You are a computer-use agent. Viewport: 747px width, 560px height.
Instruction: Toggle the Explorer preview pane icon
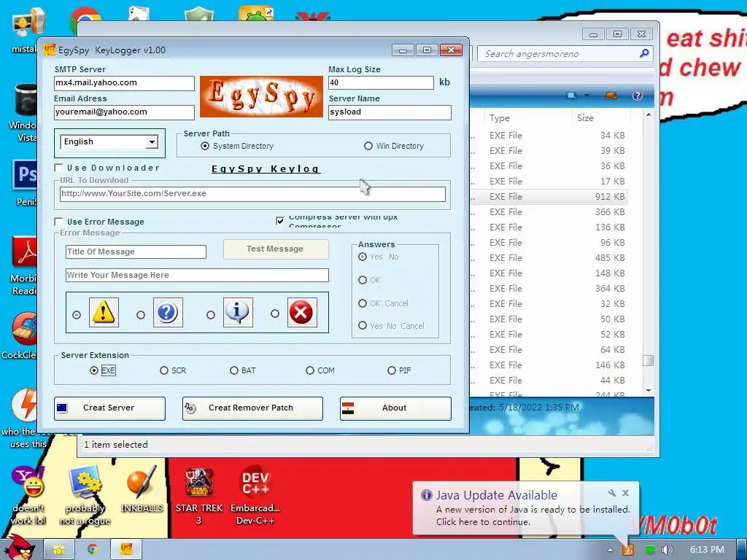pos(611,96)
